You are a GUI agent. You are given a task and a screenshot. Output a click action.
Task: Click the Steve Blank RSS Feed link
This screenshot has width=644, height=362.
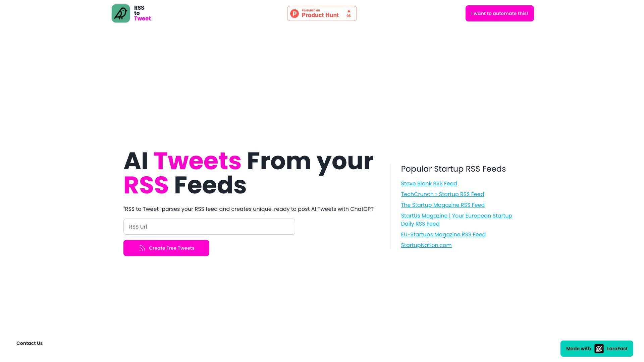point(429,183)
